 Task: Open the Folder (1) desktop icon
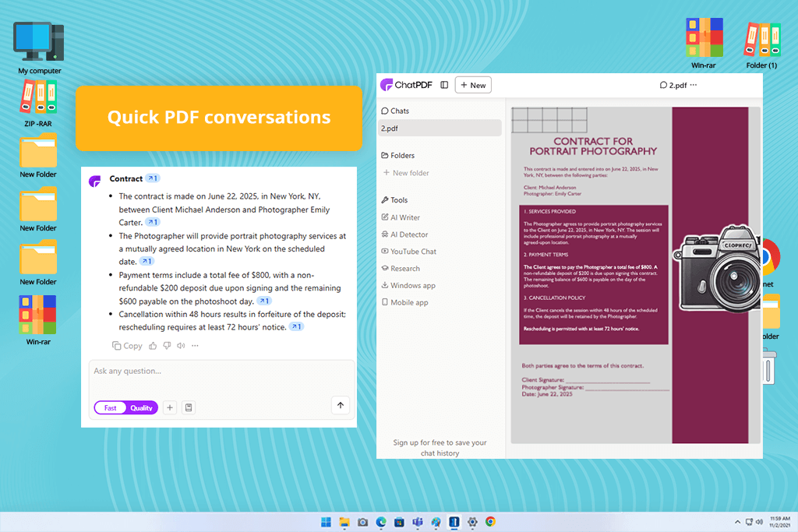pos(762,45)
